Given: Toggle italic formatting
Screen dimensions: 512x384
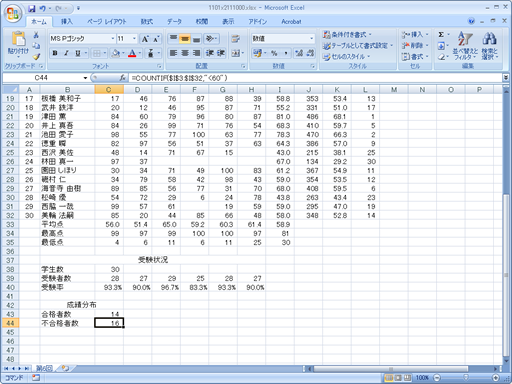Looking at the screenshot, I should click(66, 53).
